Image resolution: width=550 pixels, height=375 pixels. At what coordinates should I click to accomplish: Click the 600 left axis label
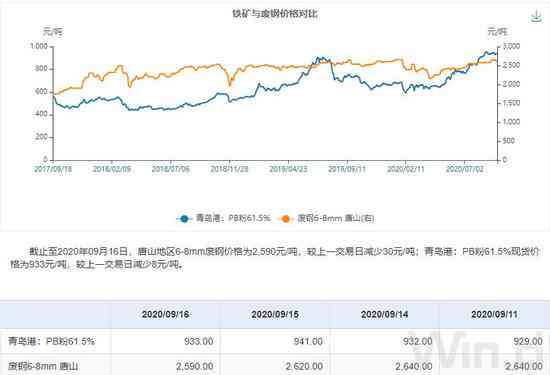click(41, 92)
